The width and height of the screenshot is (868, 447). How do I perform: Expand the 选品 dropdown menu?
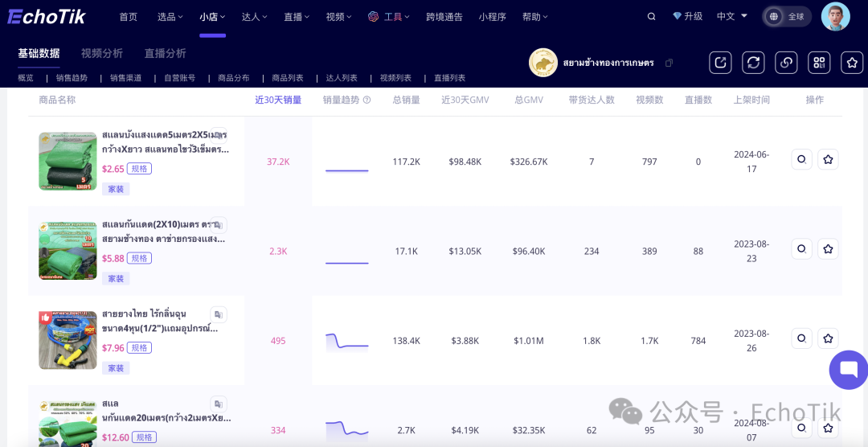[170, 16]
